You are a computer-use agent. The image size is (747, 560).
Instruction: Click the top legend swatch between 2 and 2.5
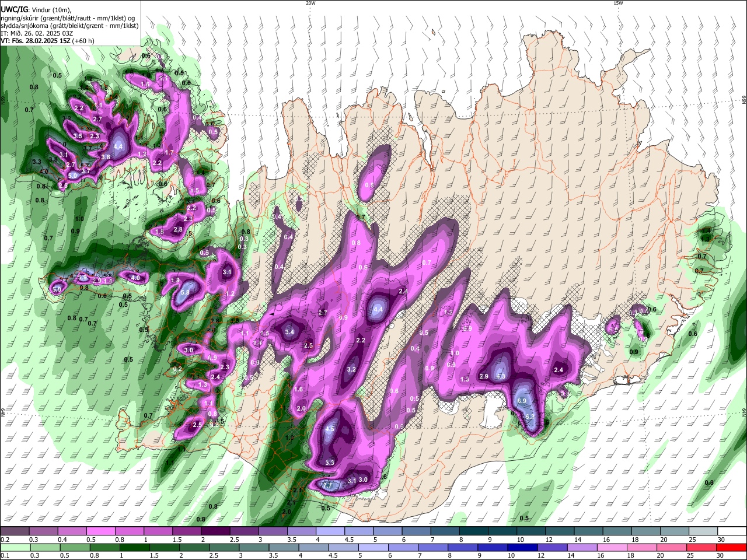point(214,531)
